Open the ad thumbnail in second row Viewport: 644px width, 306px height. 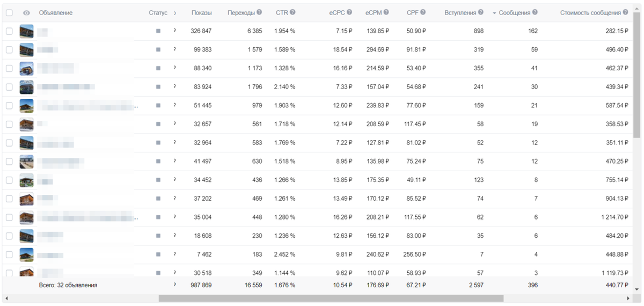[26, 50]
